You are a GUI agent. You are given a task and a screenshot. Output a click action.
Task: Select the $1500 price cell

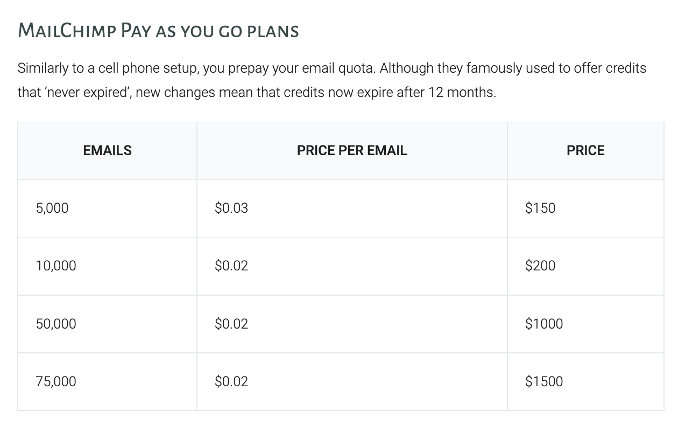click(544, 381)
